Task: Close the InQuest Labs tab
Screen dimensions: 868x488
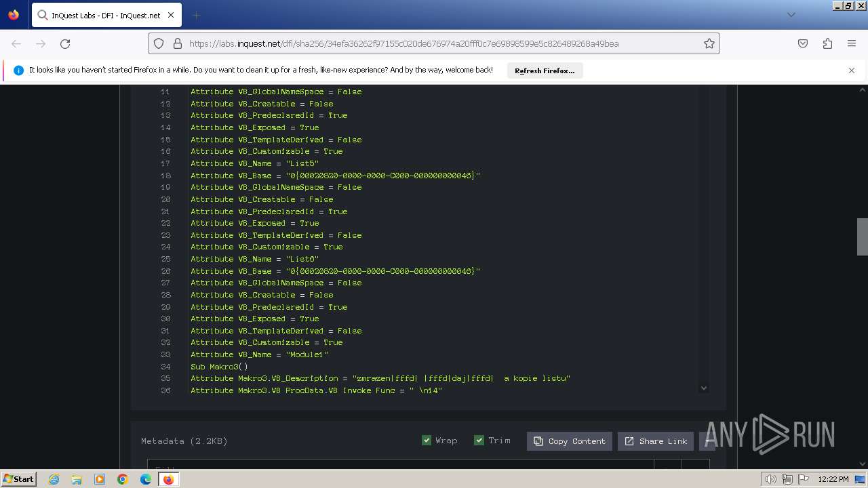Action: (x=171, y=15)
